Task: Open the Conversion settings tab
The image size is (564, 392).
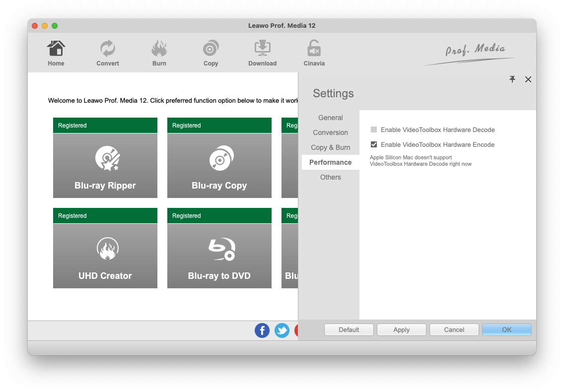Action: tap(331, 132)
